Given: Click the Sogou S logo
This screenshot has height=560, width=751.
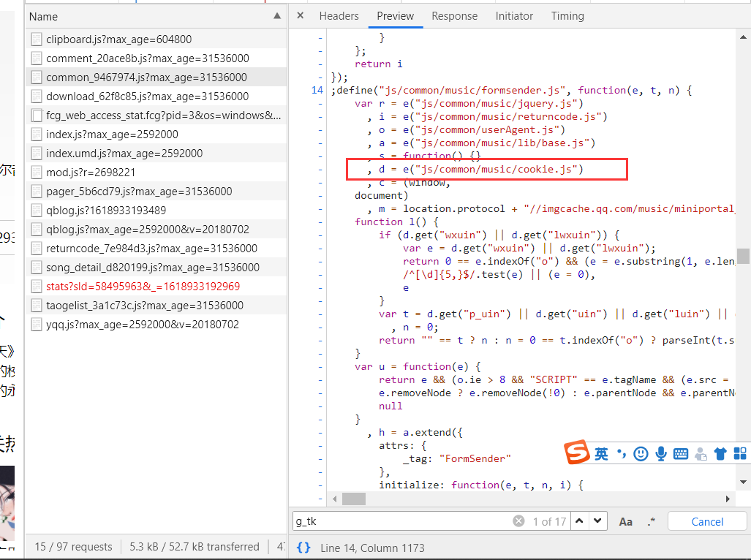Looking at the screenshot, I should coord(578,453).
